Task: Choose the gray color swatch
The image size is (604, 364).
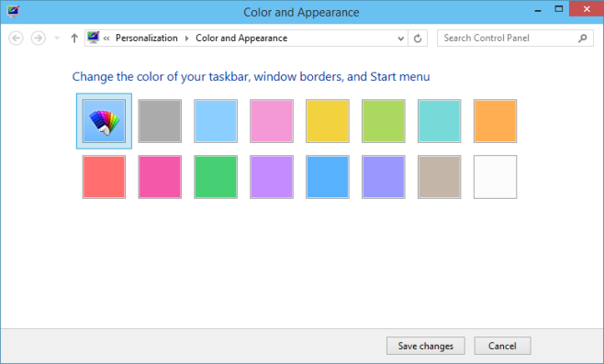Action: pyautogui.click(x=160, y=121)
